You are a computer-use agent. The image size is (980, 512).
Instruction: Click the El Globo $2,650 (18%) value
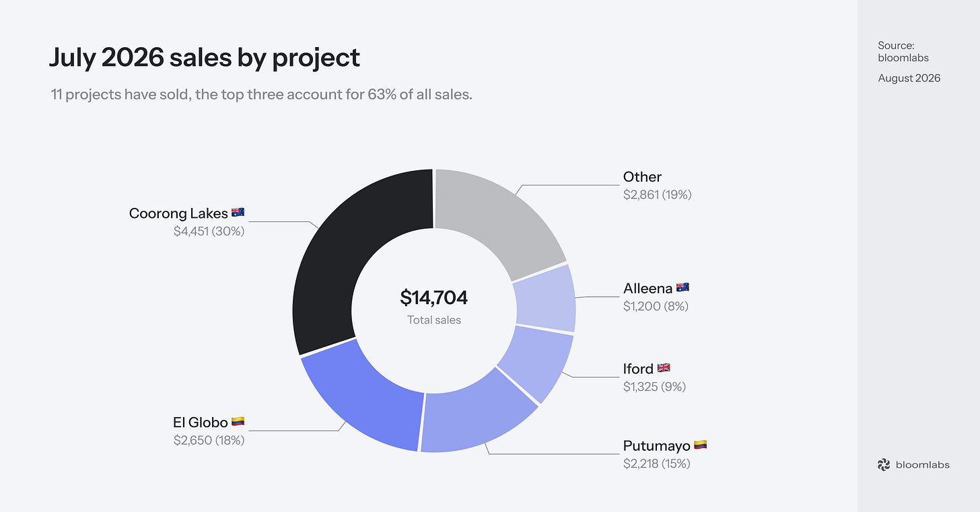click(209, 441)
